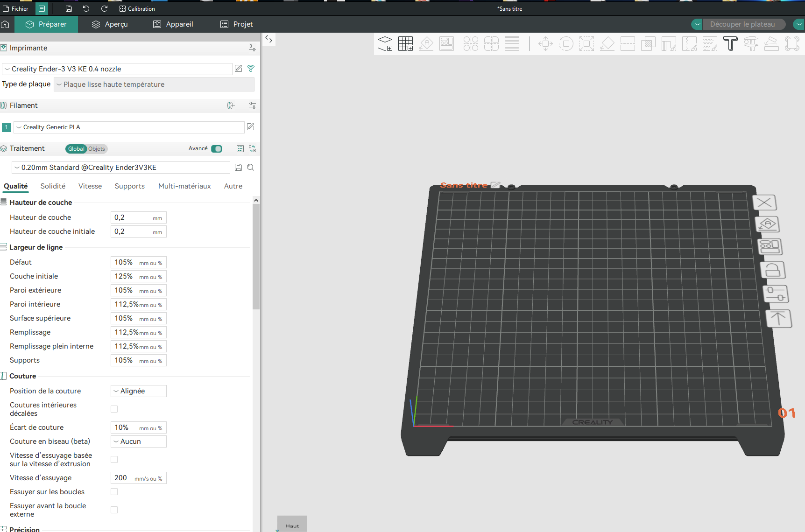
Task: Click the save project disk icon
Action: pos(69,9)
